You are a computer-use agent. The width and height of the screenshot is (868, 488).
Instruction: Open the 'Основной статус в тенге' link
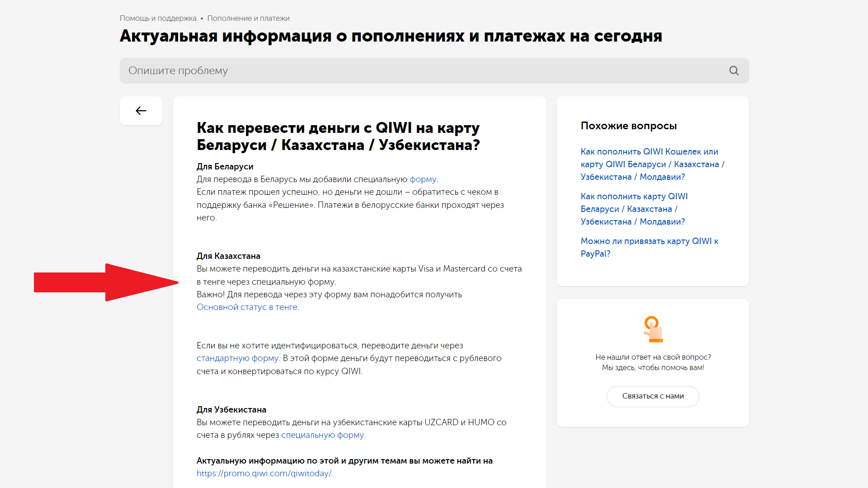pos(247,307)
